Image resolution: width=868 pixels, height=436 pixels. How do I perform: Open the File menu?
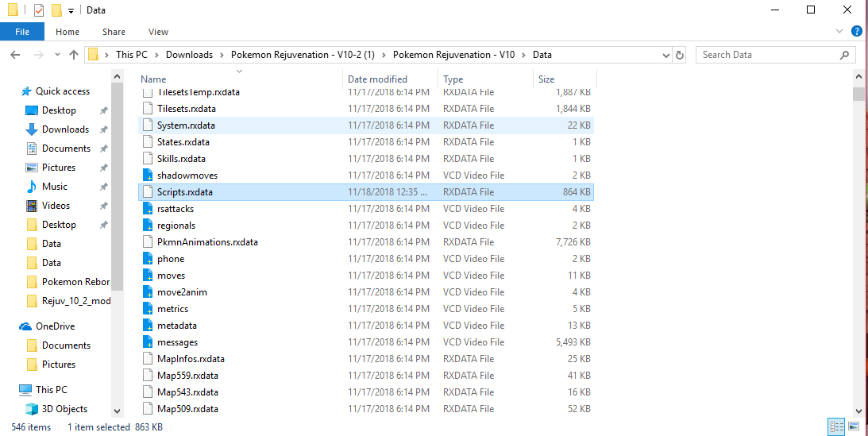pos(21,32)
